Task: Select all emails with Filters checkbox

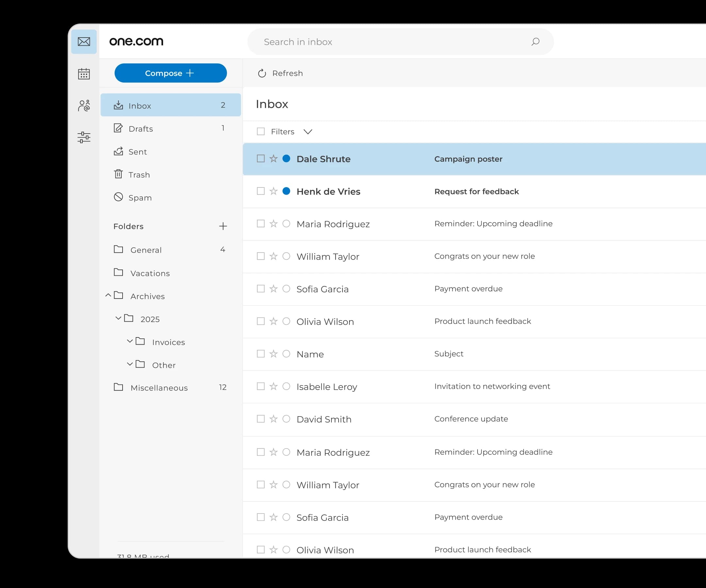Action: coord(261,131)
